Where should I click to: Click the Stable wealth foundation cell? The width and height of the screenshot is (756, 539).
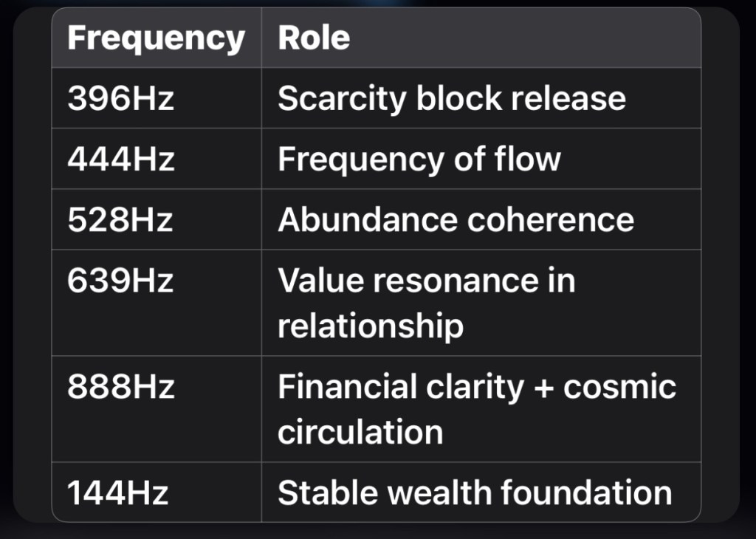tap(475, 492)
